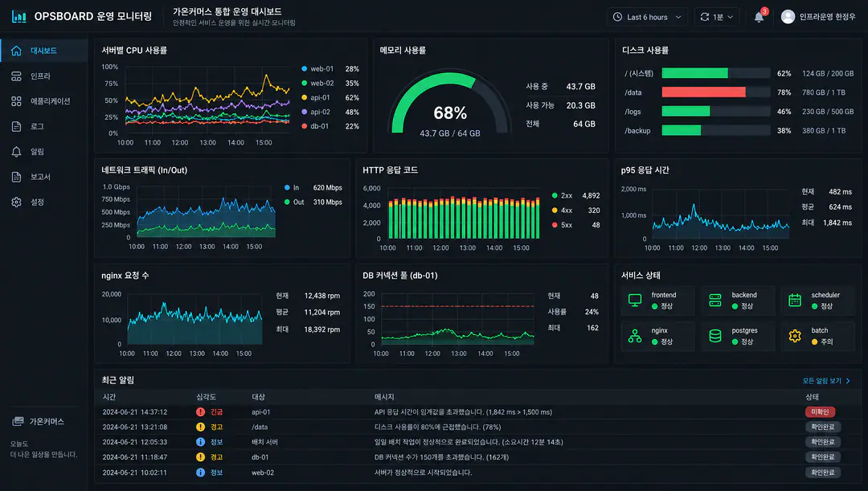Click the clock icon in time range selector
Image resolution: width=868 pixels, height=491 pixels.
[617, 17]
